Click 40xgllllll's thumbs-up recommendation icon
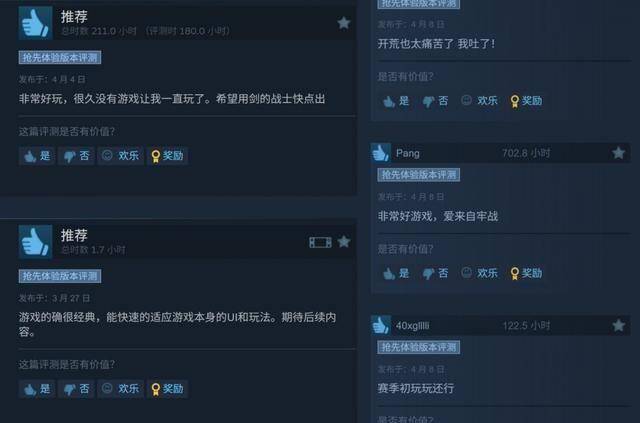 pyautogui.click(x=381, y=325)
